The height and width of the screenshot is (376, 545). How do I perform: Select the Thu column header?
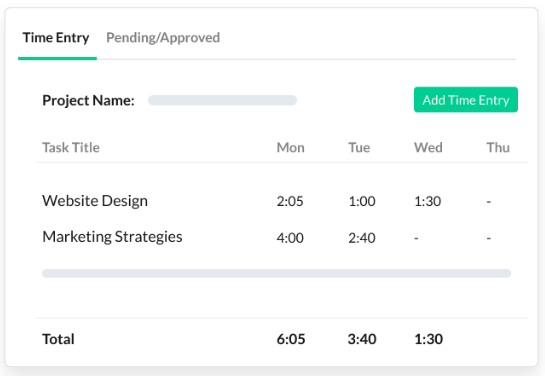point(498,147)
